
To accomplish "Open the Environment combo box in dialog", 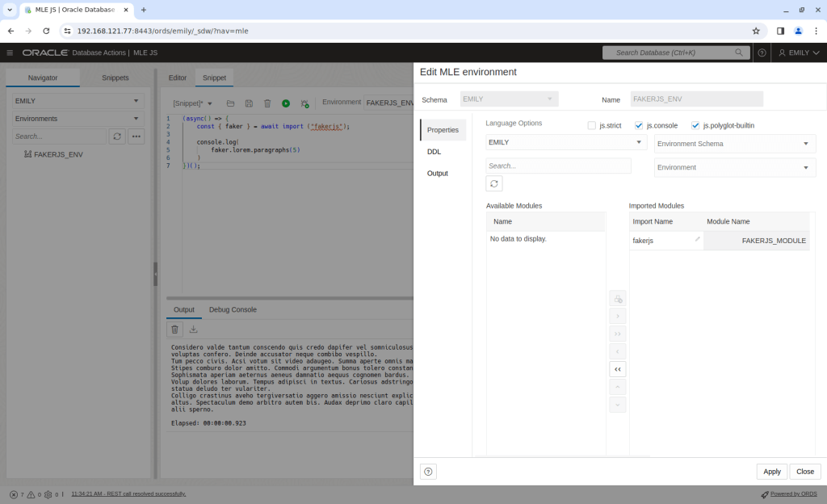I will (733, 167).
